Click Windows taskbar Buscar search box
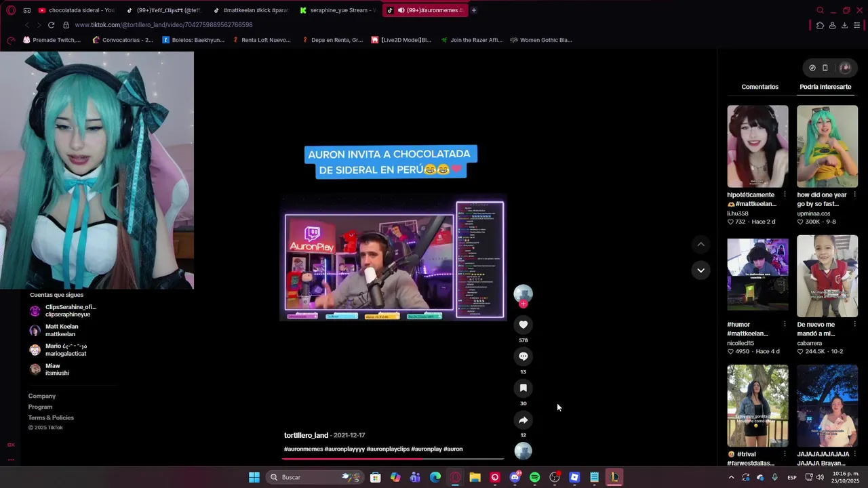868x488 pixels. [x=313, y=477]
